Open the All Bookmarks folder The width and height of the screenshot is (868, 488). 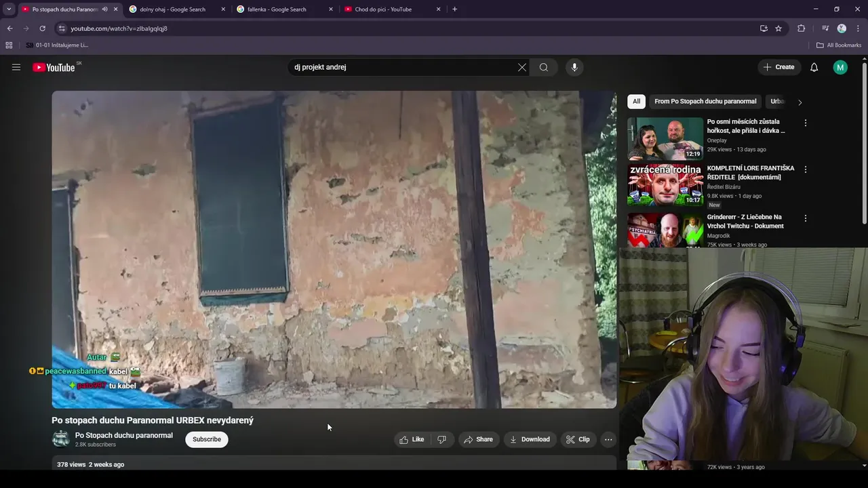839,45
